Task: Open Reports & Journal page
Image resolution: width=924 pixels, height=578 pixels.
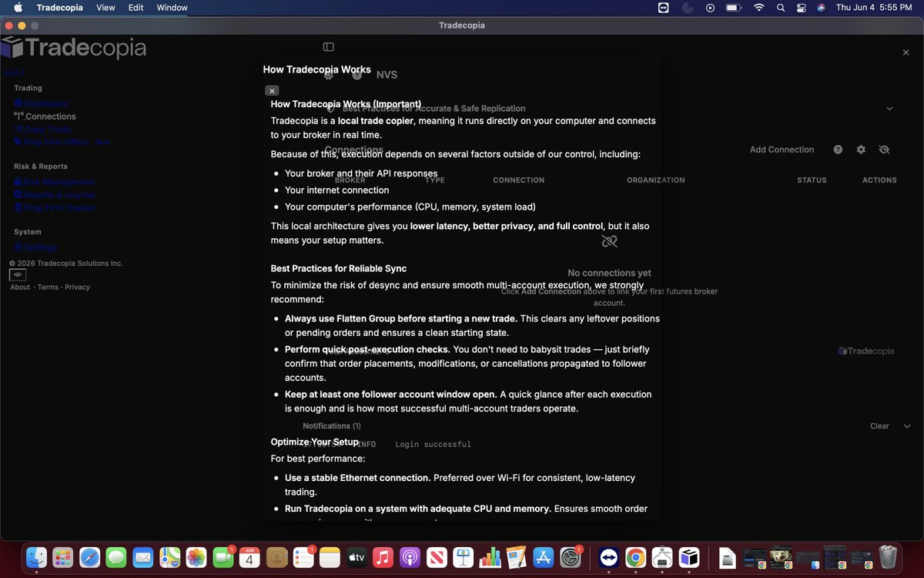Action: 54,195
